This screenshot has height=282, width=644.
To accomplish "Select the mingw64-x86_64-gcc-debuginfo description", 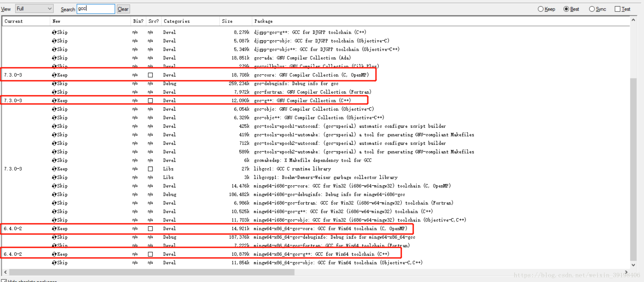I will (x=334, y=237).
